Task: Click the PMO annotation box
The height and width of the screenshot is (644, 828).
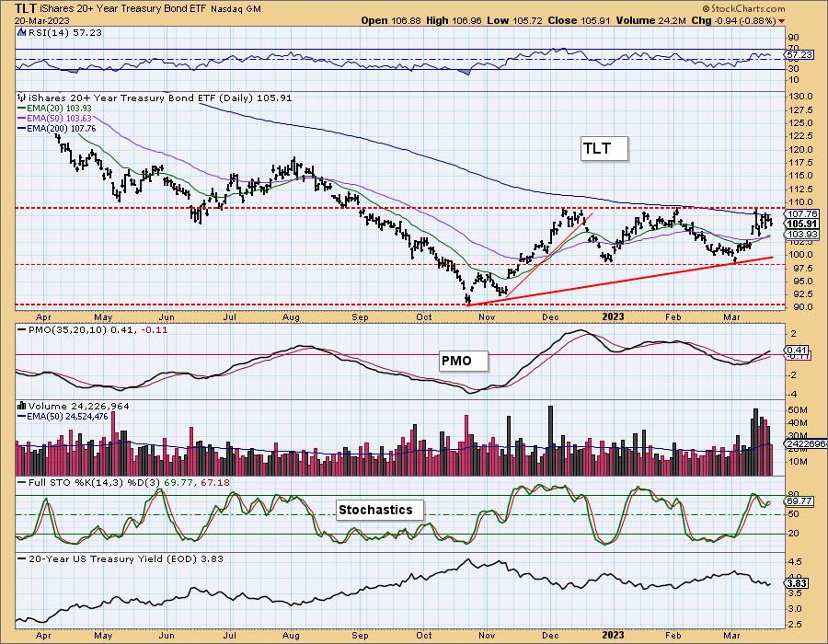Action: coord(464,361)
